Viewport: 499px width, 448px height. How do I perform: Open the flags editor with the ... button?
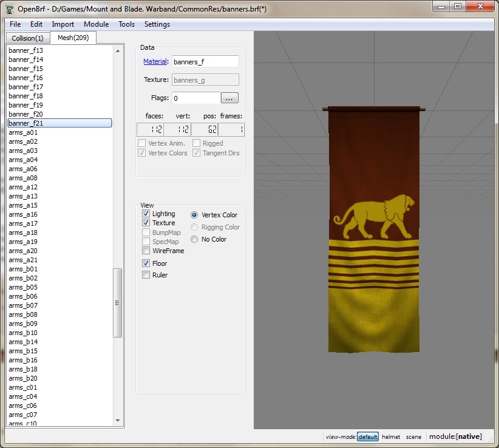[x=229, y=98]
